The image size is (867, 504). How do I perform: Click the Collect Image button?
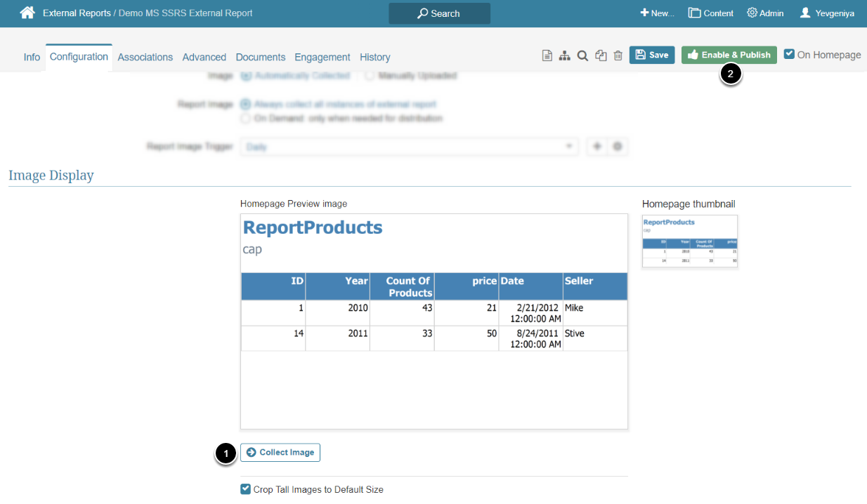pyautogui.click(x=280, y=453)
